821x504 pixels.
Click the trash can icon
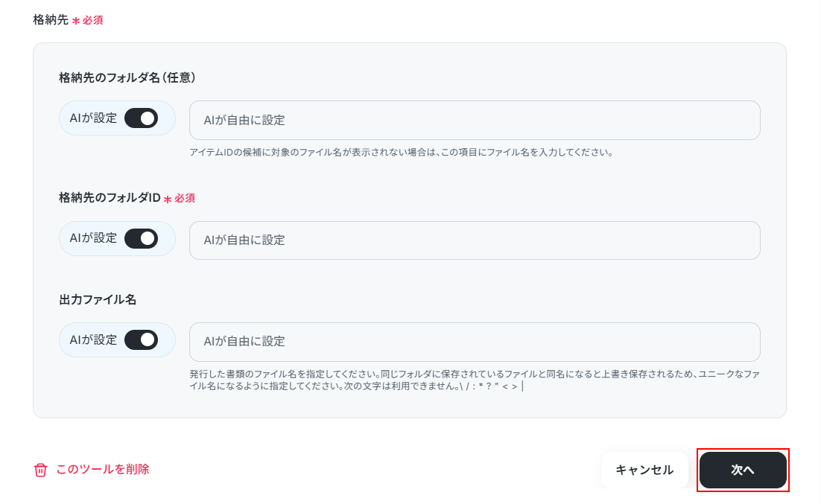tap(40, 470)
